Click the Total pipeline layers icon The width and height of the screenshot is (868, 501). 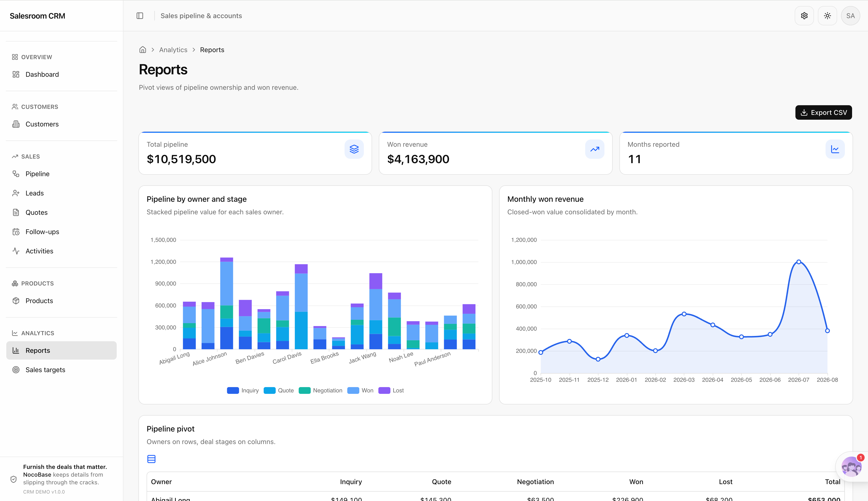point(354,149)
